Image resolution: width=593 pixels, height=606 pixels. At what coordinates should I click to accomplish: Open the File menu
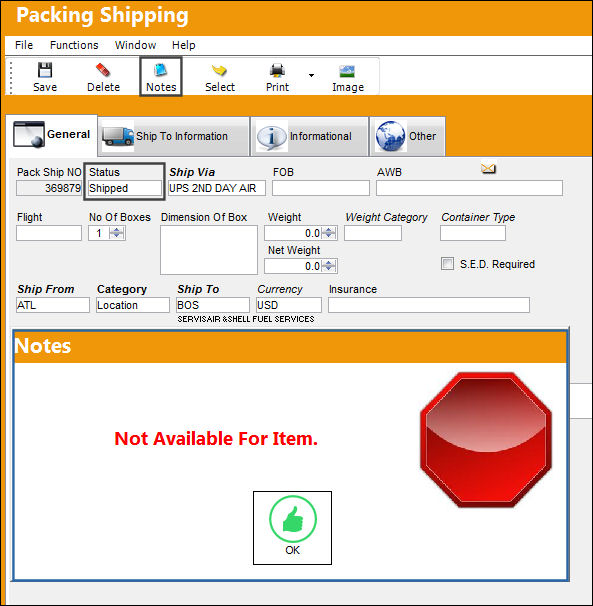24,45
